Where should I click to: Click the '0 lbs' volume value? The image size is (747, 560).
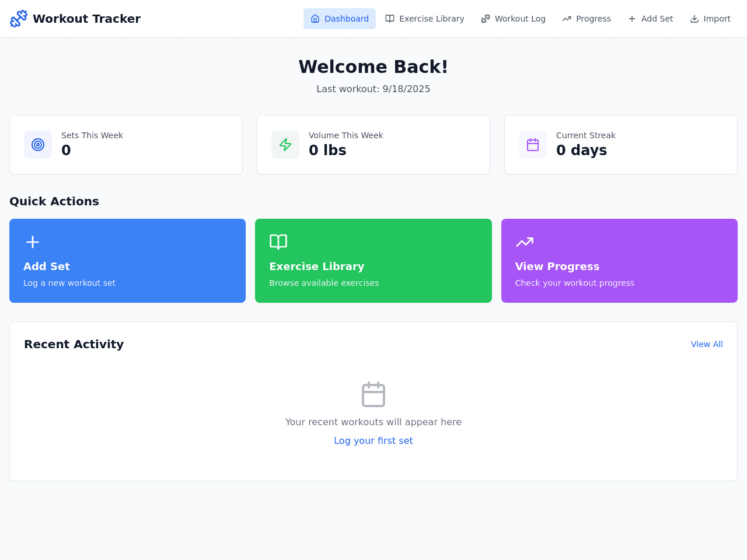(327, 150)
